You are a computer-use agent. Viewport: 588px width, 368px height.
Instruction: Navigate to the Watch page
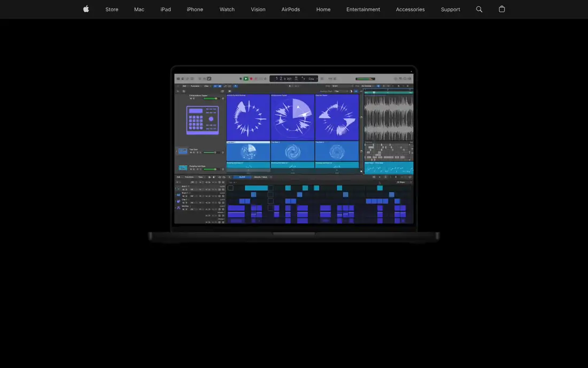[x=227, y=10]
